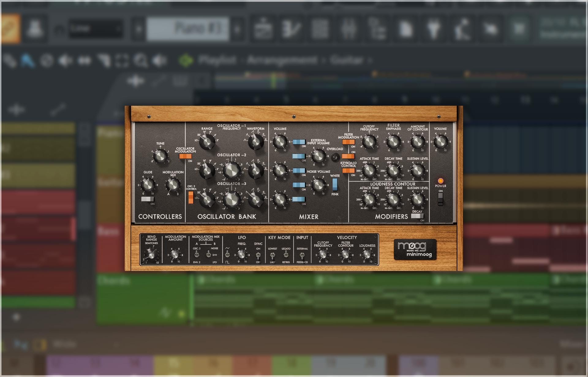Click Mixer volume knob for Oscillator 1
Screen dimensions: 588x377
point(280,142)
